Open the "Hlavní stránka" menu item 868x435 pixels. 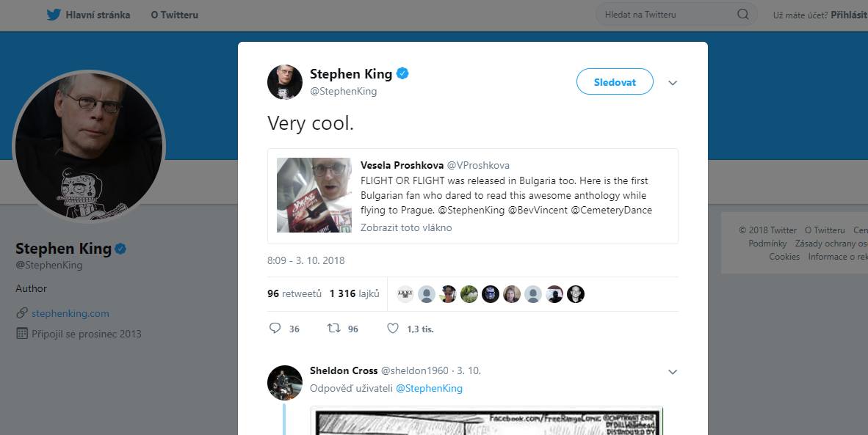pos(98,15)
